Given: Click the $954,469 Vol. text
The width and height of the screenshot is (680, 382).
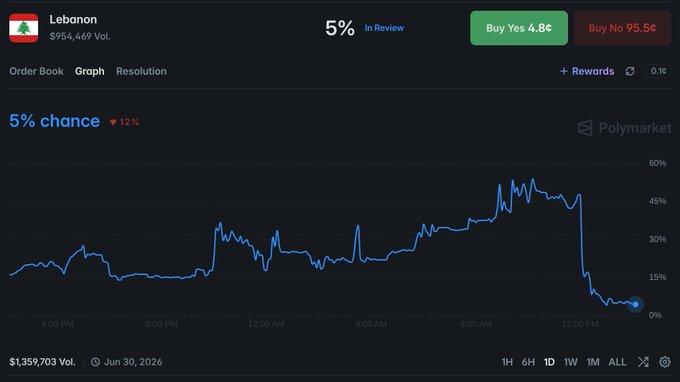Looking at the screenshot, I should click(x=80, y=36).
